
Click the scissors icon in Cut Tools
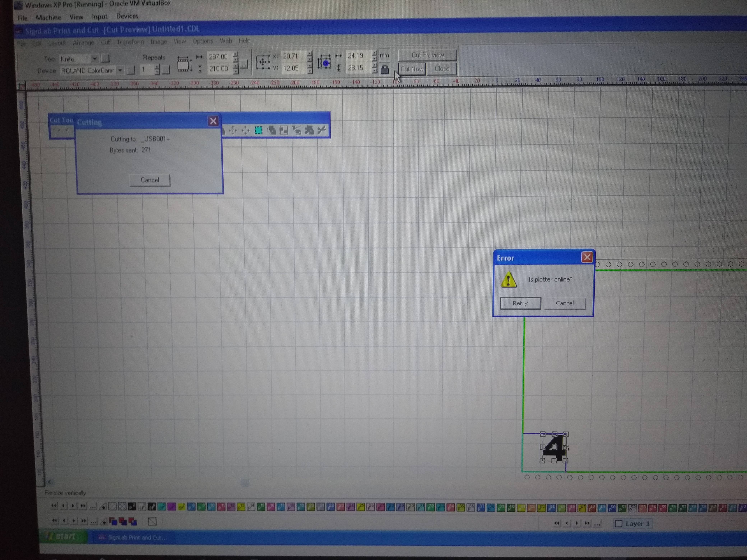(x=321, y=130)
